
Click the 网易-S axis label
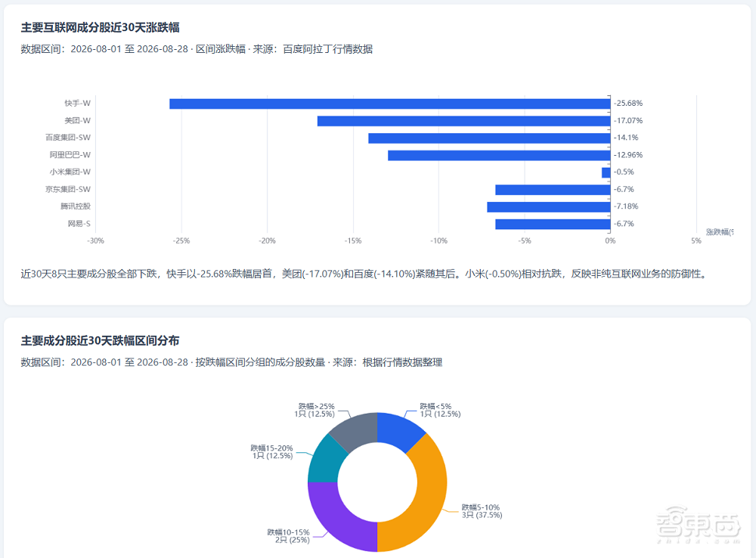[79, 223]
